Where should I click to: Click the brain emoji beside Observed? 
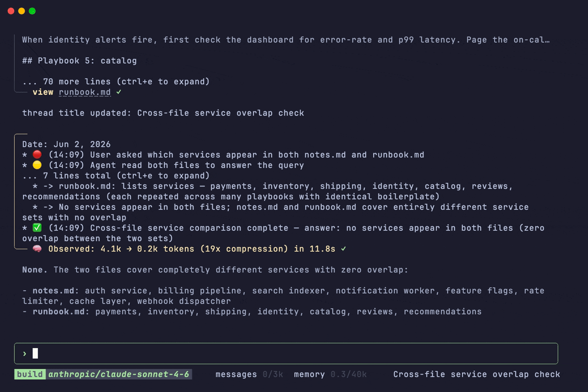coord(37,249)
